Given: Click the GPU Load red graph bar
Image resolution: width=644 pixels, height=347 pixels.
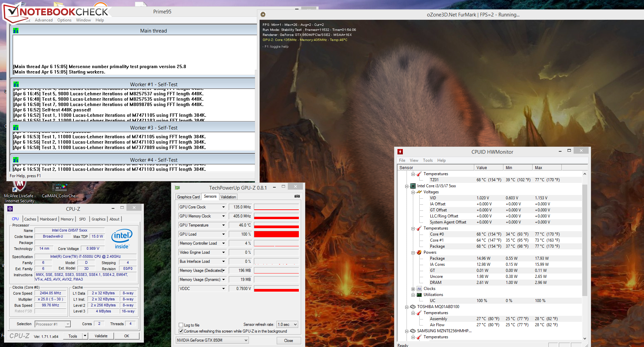Looking at the screenshot, I should 276,234.
